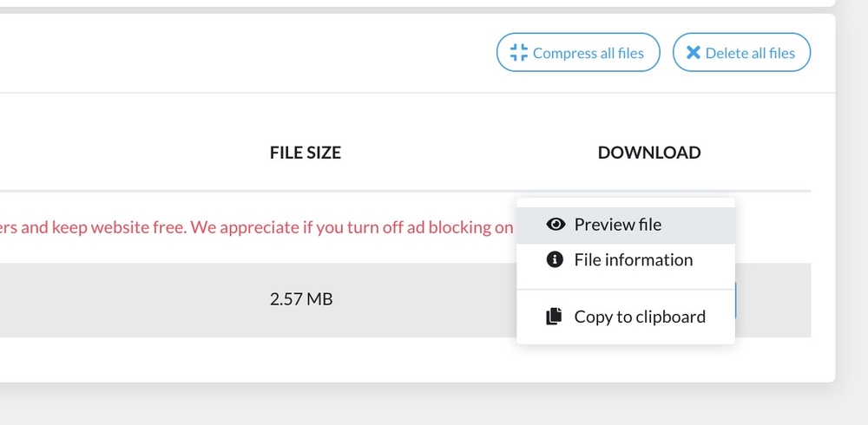Open File information from the menu
Viewport: 868px width, 425px height.
coord(633,260)
